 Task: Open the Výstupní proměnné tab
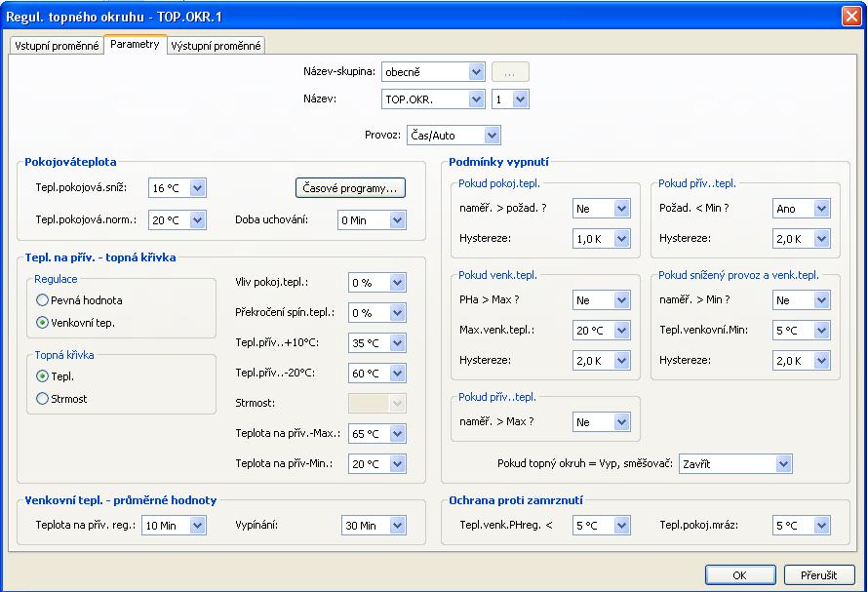click(216, 46)
